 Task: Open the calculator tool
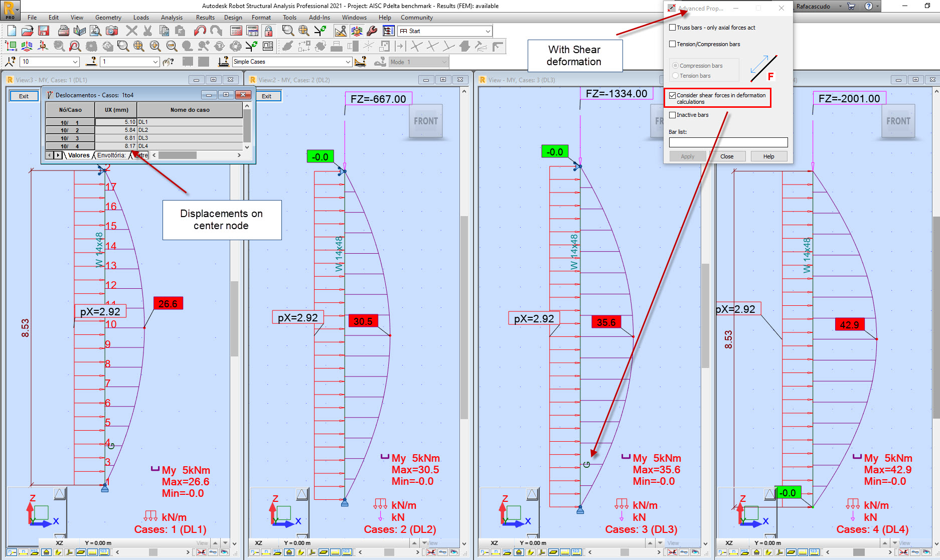pos(236,31)
